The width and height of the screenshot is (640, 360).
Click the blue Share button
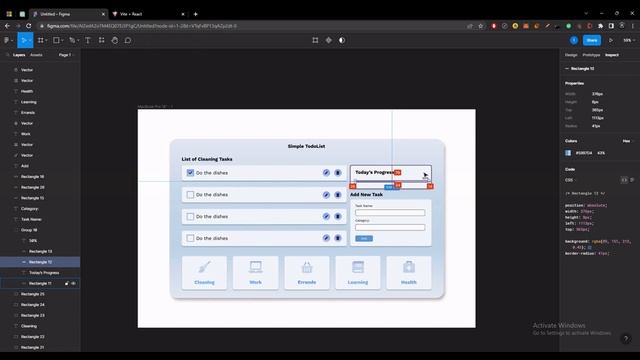point(592,40)
